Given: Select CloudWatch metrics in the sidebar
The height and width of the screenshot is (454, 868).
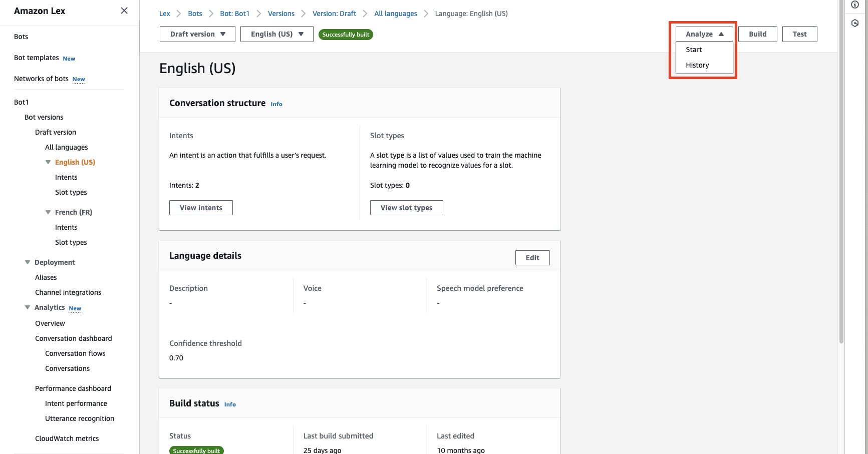Looking at the screenshot, I should (x=67, y=438).
